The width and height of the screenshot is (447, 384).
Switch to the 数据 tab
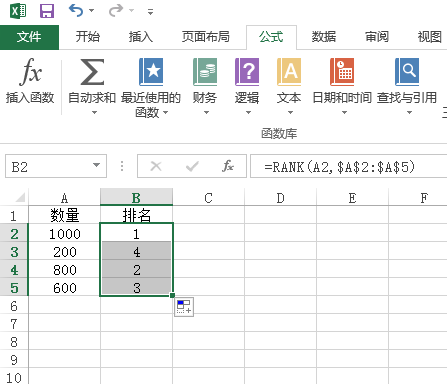pos(324,37)
